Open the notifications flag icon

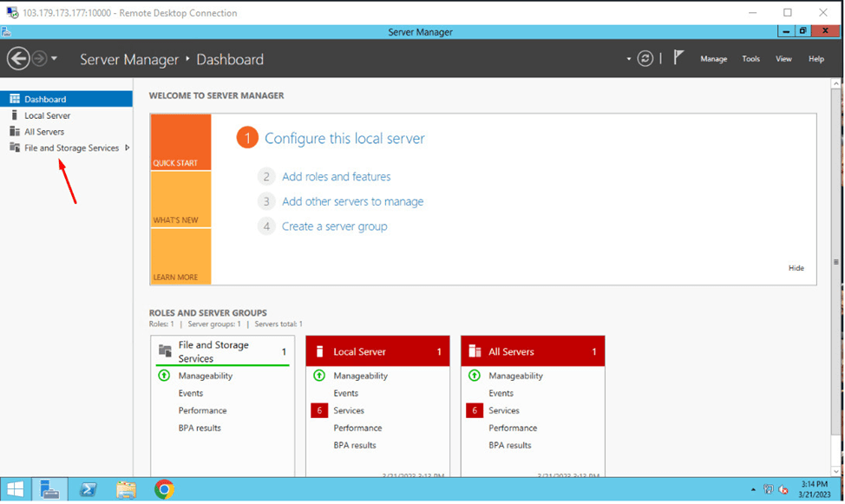(x=678, y=57)
